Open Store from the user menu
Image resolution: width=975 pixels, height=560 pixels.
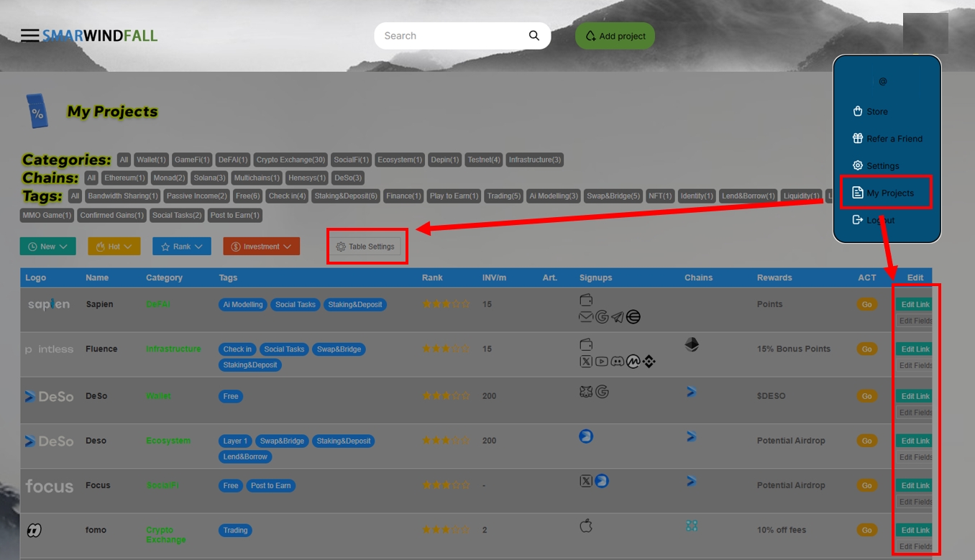(x=870, y=111)
